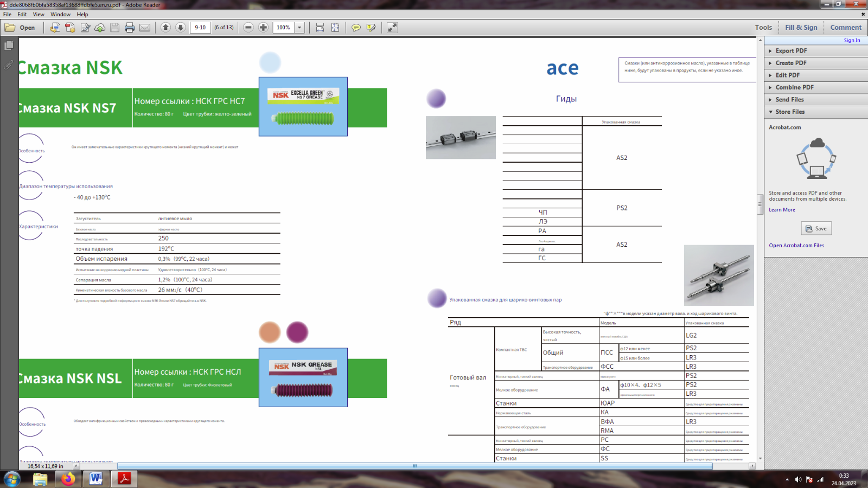Click the taskbar clock 0:33
Image resolution: width=868 pixels, height=488 pixels.
(x=844, y=476)
